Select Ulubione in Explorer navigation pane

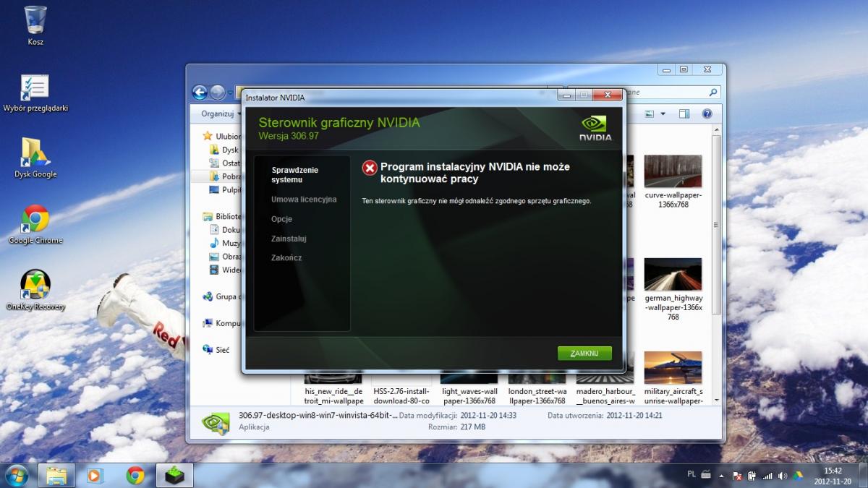click(x=222, y=136)
